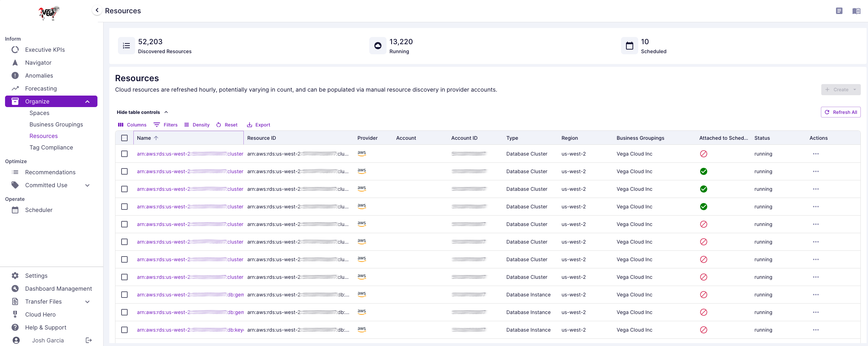
Task: Click Reset table control
Action: [227, 125]
